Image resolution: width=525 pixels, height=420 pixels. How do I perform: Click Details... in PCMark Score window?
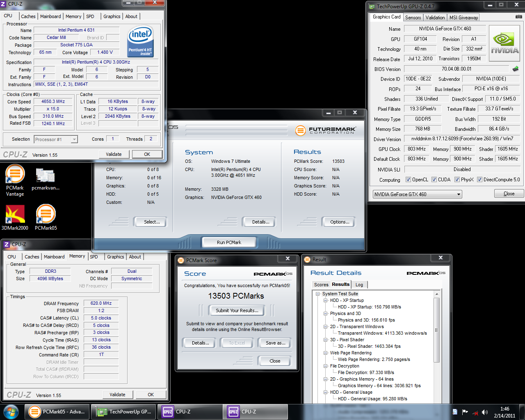coord(201,343)
